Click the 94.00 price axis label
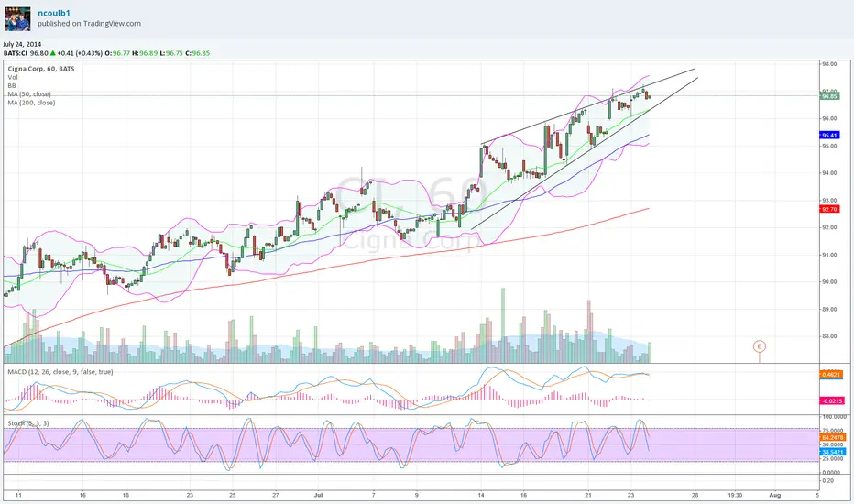The image size is (854, 504). [829, 173]
